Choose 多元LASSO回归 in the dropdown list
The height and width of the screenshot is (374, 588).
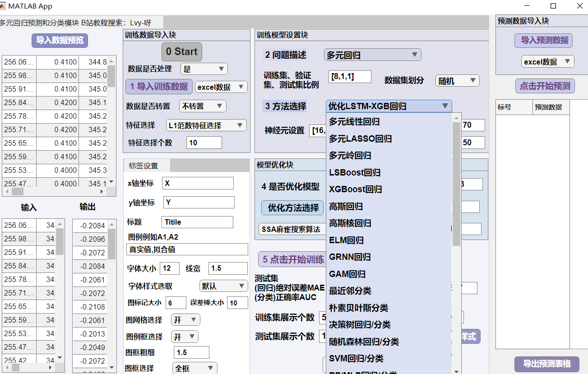click(x=360, y=139)
